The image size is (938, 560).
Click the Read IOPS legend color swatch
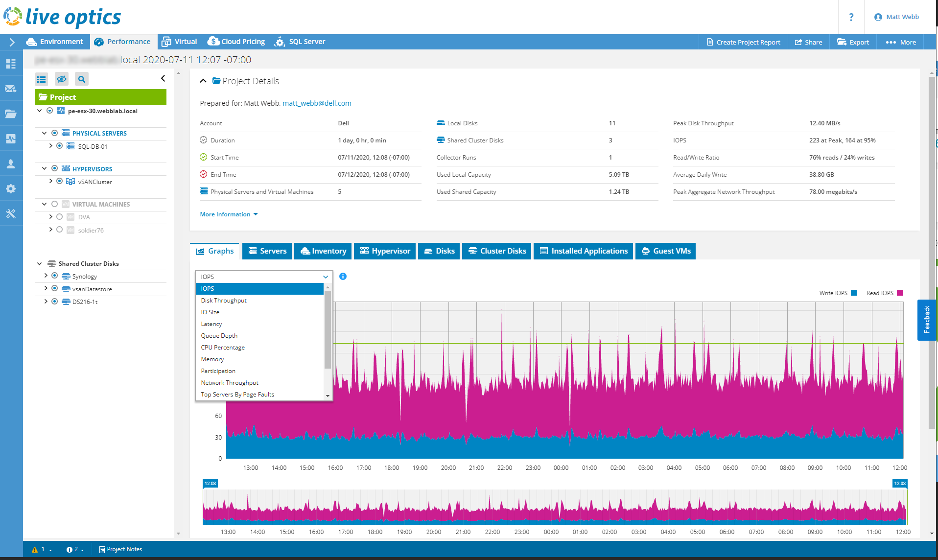click(900, 293)
